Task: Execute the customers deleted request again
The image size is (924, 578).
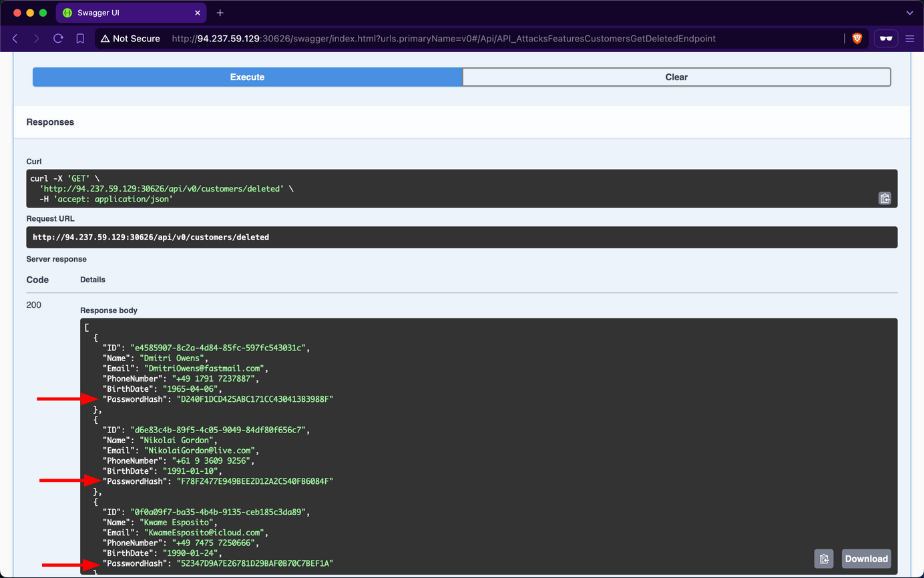Action: click(247, 77)
